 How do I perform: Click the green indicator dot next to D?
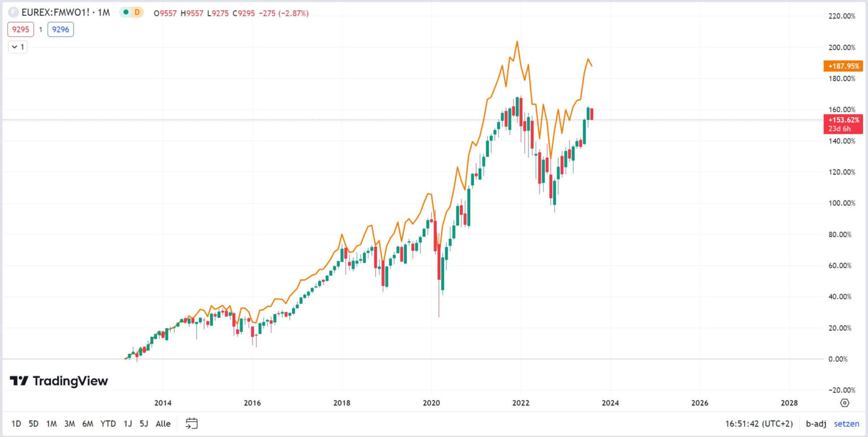[x=125, y=11]
